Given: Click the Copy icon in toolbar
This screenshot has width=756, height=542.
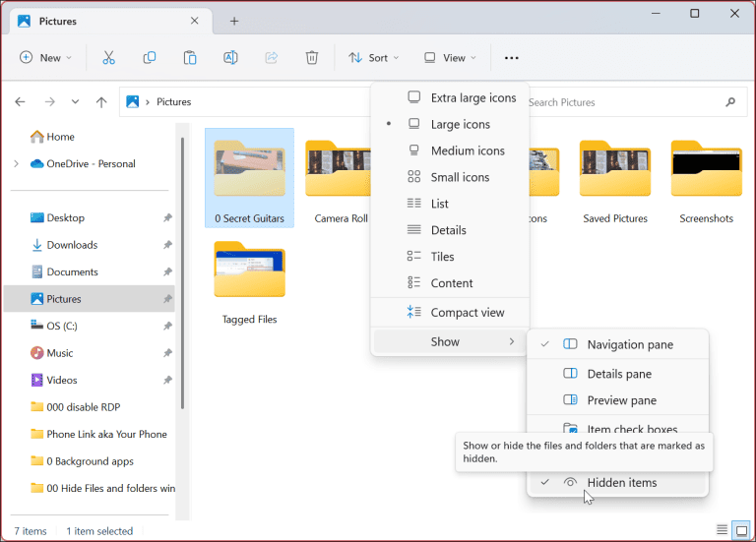Looking at the screenshot, I should pos(150,58).
